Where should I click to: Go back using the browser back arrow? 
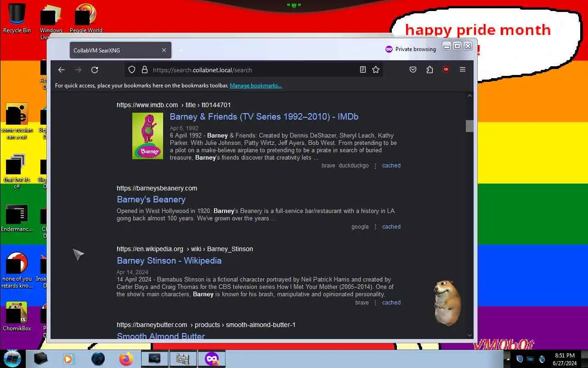pyautogui.click(x=62, y=70)
